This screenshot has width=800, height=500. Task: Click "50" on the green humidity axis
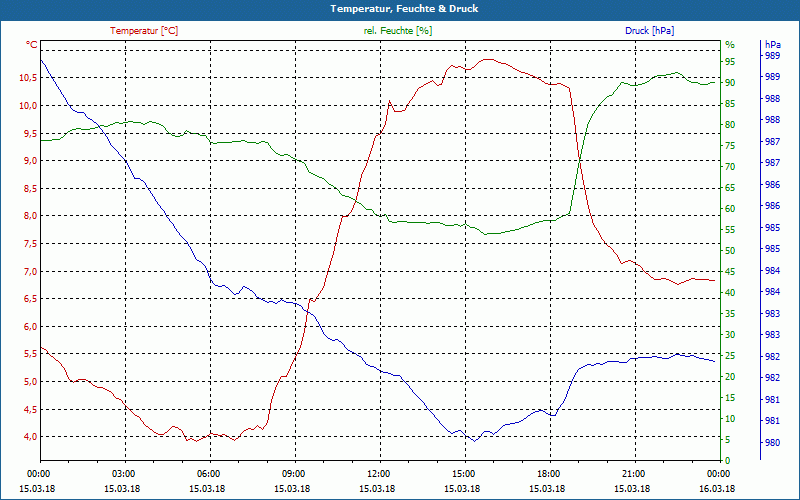730,251
